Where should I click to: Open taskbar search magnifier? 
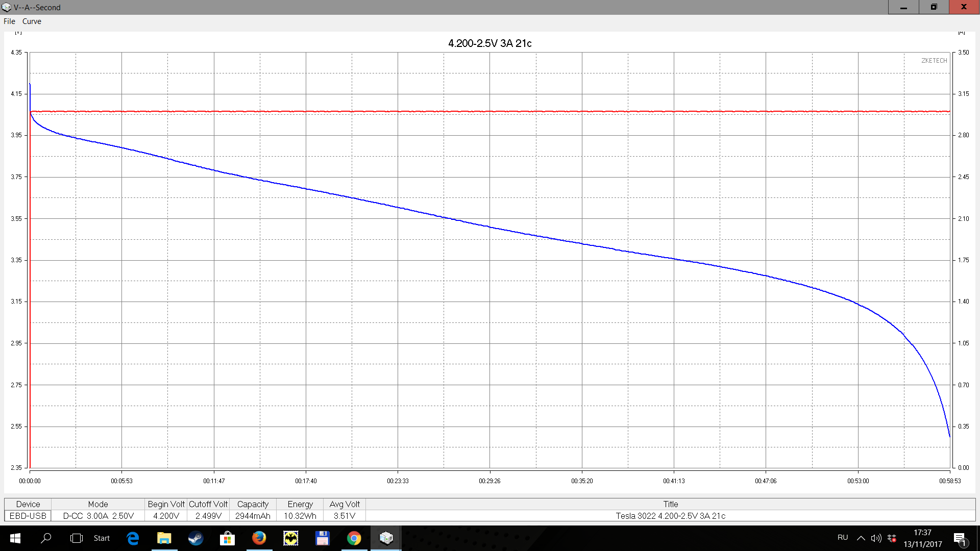pos(46,538)
